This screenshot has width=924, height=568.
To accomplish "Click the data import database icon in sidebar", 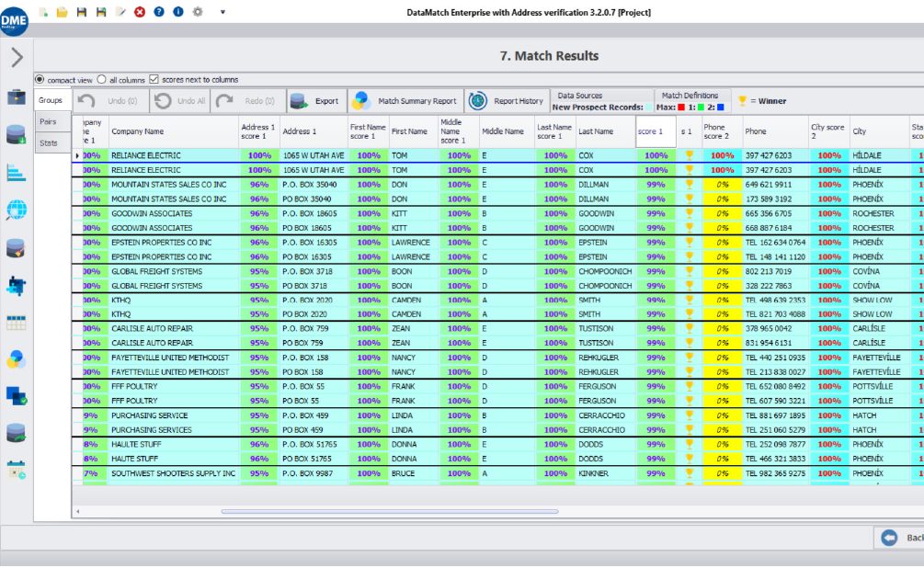I will point(16,134).
